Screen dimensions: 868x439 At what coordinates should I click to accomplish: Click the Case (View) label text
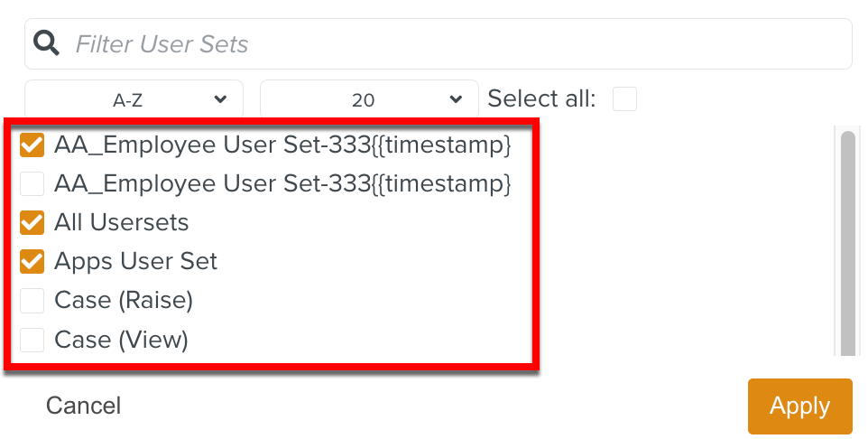pos(121,340)
